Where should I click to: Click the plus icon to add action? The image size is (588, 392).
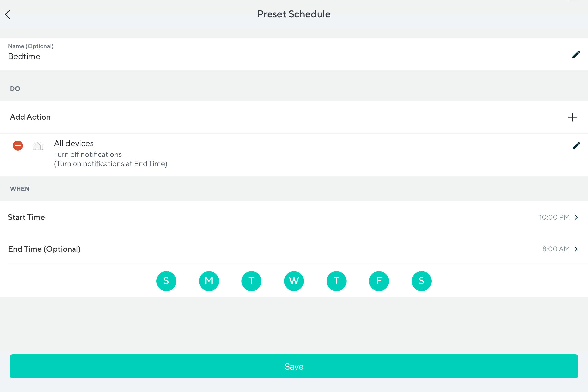572,117
